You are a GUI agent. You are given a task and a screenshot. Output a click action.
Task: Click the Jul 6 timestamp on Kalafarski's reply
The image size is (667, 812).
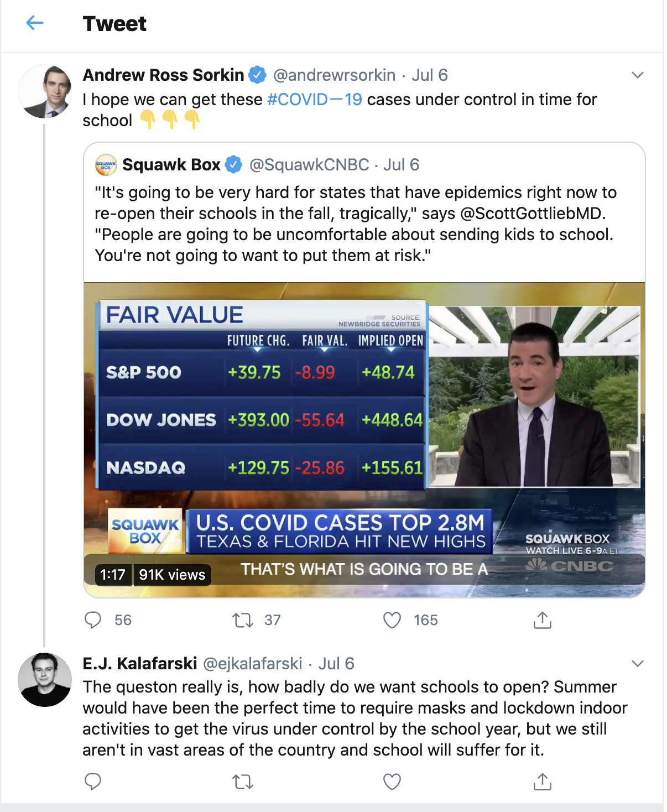(336, 663)
